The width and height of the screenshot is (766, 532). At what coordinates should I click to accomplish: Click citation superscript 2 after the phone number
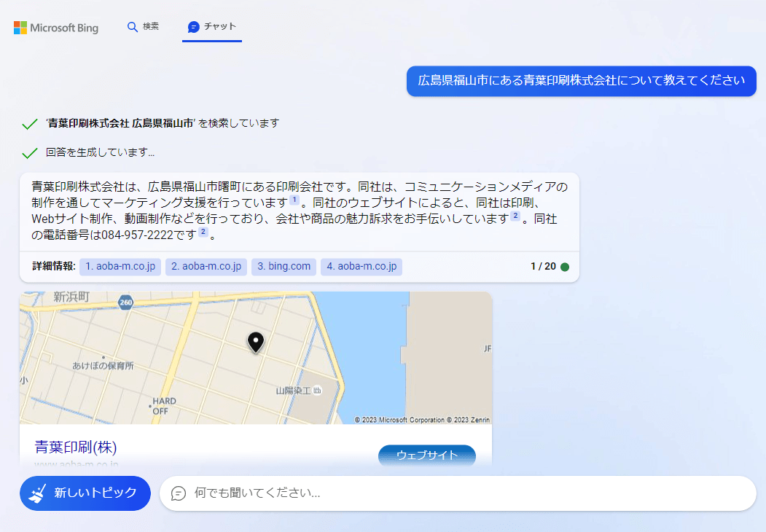click(x=203, y=232)
